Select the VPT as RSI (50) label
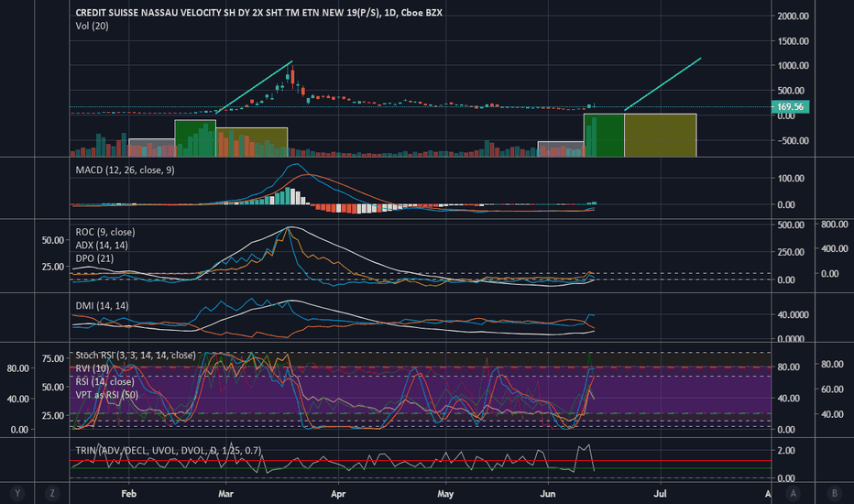Screen dimensions: 854x504 point(106,395)
